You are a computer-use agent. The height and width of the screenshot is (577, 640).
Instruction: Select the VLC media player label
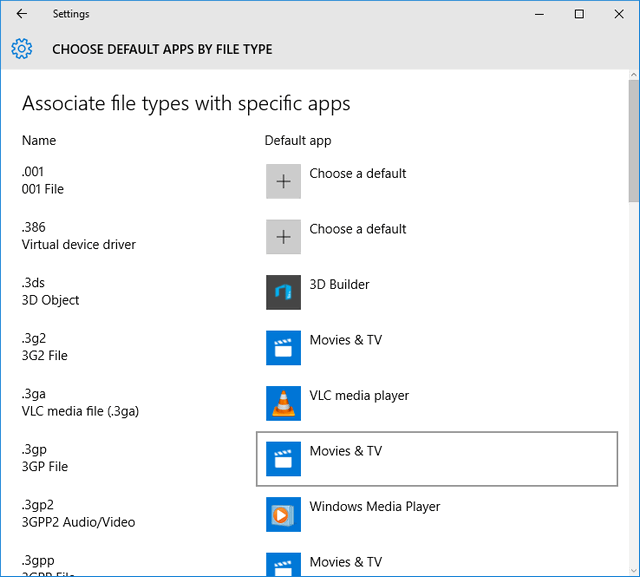coord(359,396)
